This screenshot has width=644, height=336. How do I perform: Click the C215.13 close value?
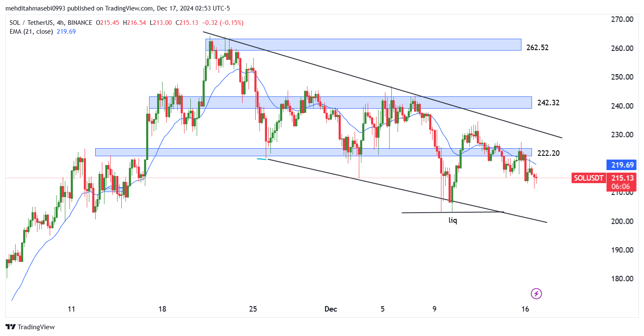187,23
